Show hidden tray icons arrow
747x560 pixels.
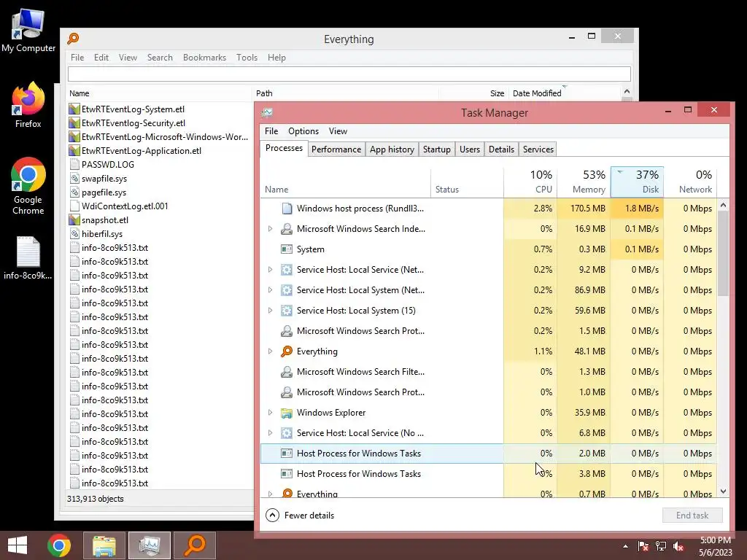tap(625, 546)
